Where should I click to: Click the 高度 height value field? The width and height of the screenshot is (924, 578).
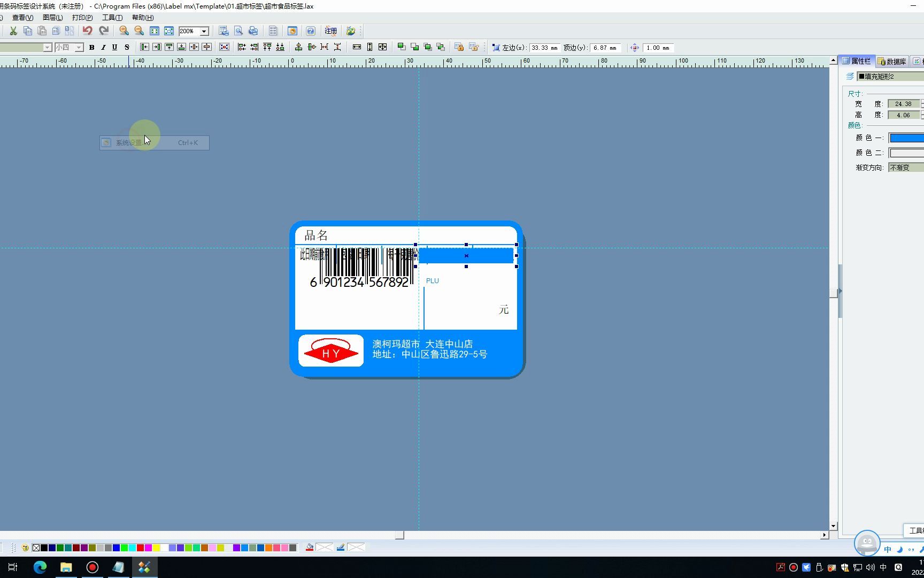[x=904, y=115]
